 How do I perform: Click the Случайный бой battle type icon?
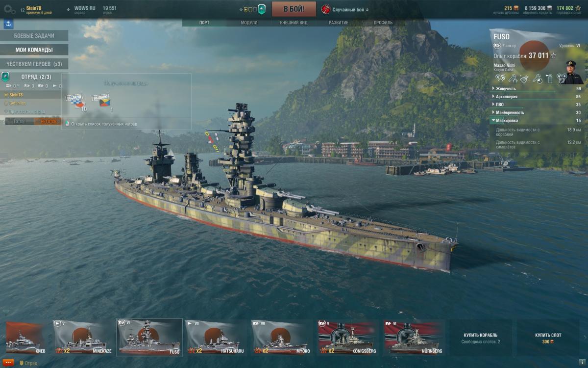click(326, 9)
